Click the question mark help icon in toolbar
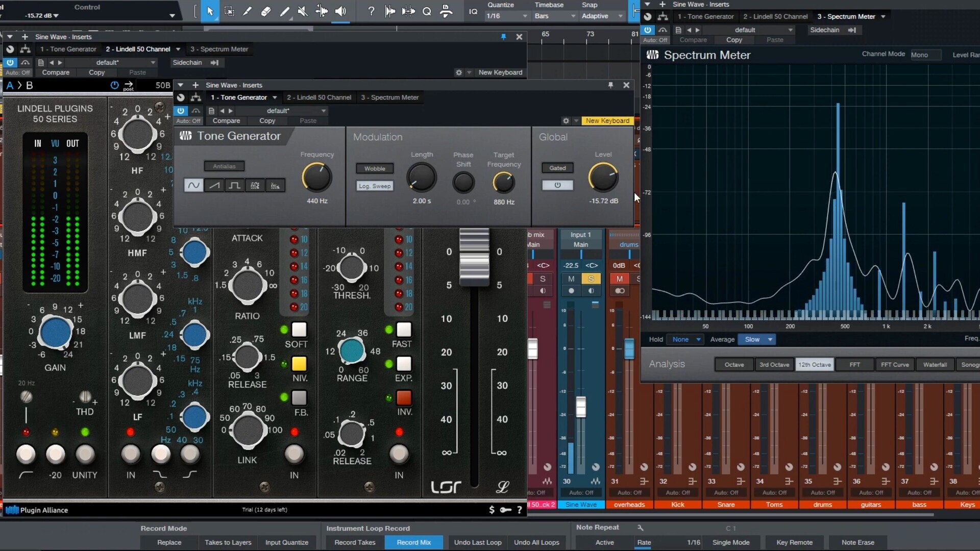The image size is (980, 551). point(371,11)
